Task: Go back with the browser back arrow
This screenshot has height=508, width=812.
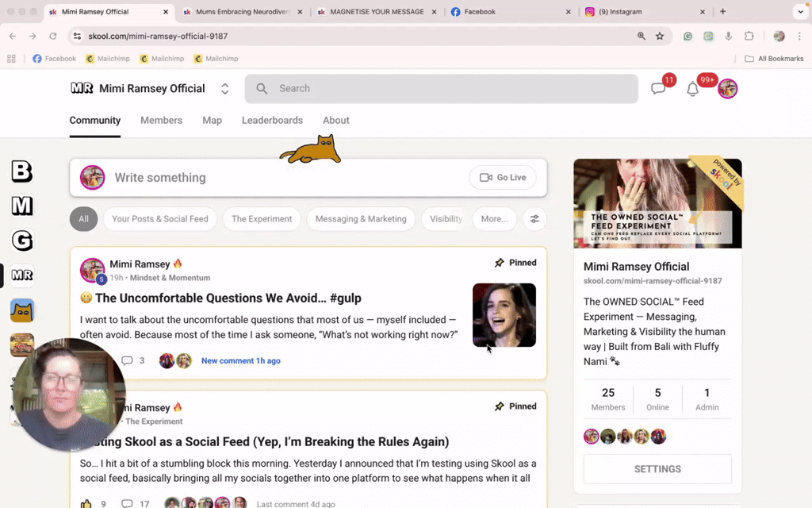Action: (13, 36)
